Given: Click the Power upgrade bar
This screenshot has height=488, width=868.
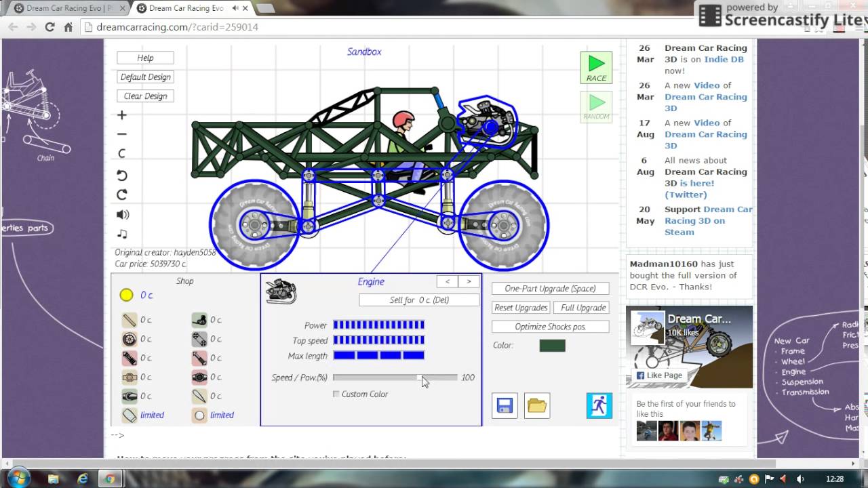Looking at the screenshot, I should (x=379, y=325).
